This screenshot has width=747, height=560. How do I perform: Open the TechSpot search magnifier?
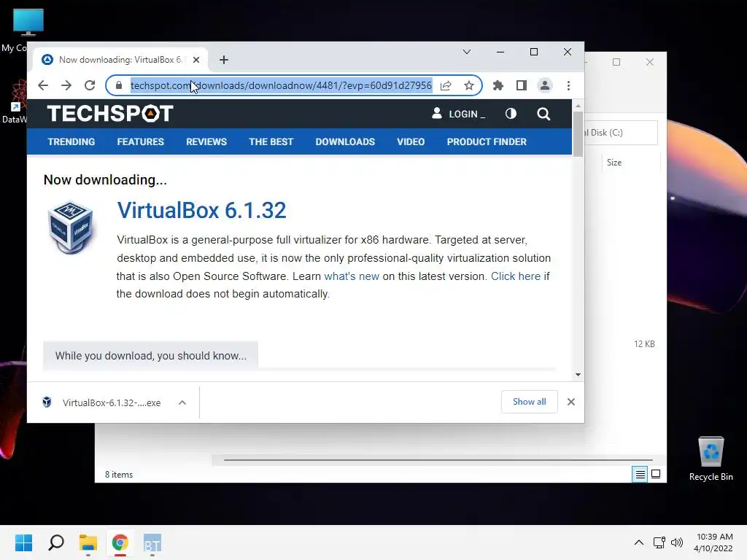[x=543, y=114]
